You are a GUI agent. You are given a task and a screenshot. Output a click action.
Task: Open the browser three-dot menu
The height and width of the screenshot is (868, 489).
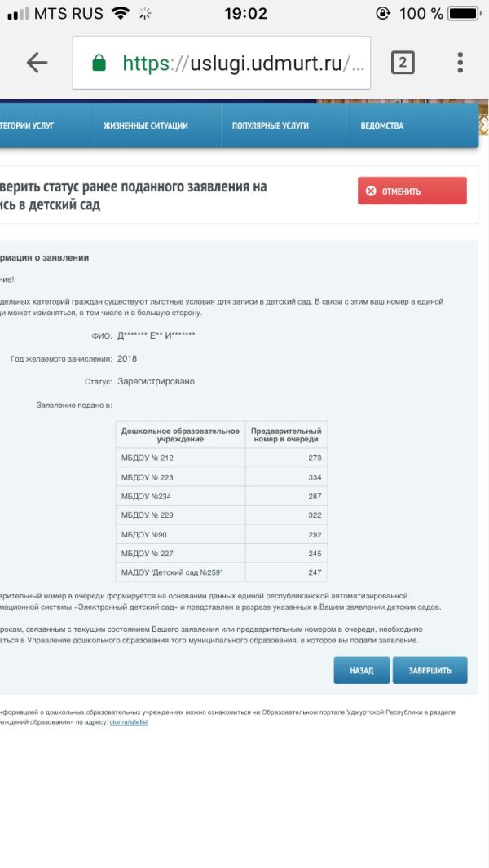(460, 63)
